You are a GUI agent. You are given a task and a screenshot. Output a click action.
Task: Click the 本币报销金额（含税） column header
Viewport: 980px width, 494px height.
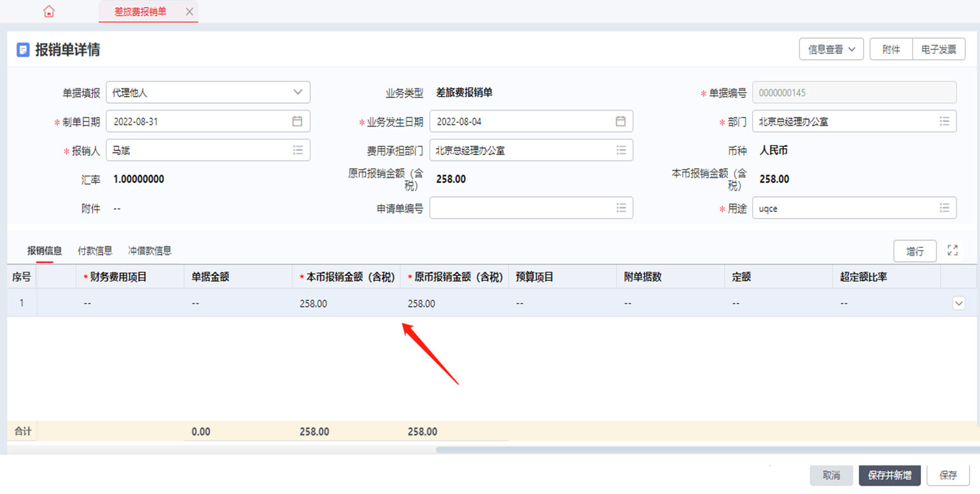pos(346,277)
